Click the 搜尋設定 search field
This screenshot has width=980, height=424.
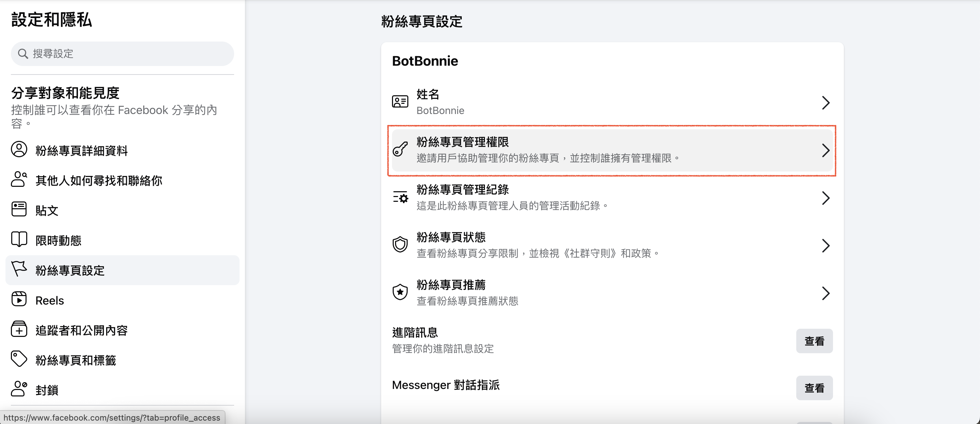[122, 54]
